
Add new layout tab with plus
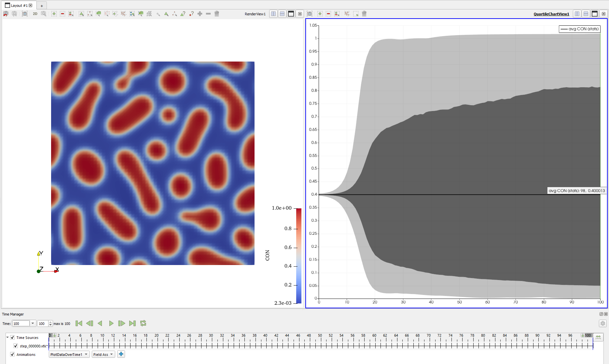pos(42,6)
